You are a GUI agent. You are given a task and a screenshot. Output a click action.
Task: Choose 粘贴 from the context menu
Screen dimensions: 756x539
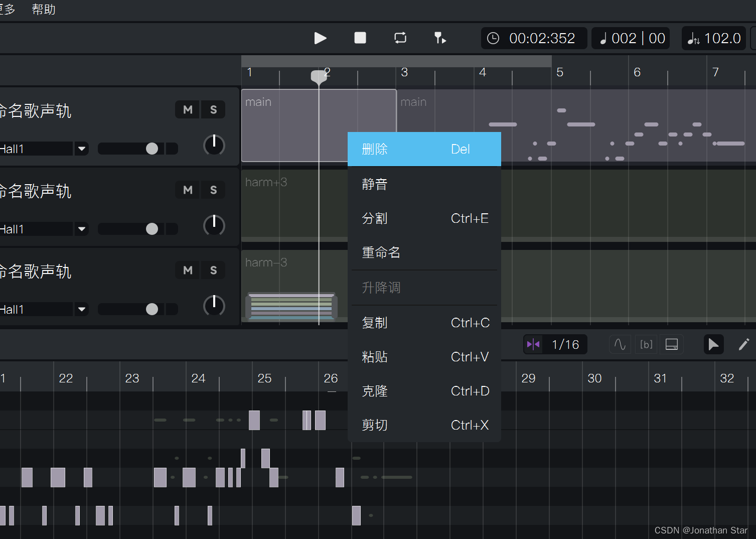pyautogui.click(x=424, y=357)
